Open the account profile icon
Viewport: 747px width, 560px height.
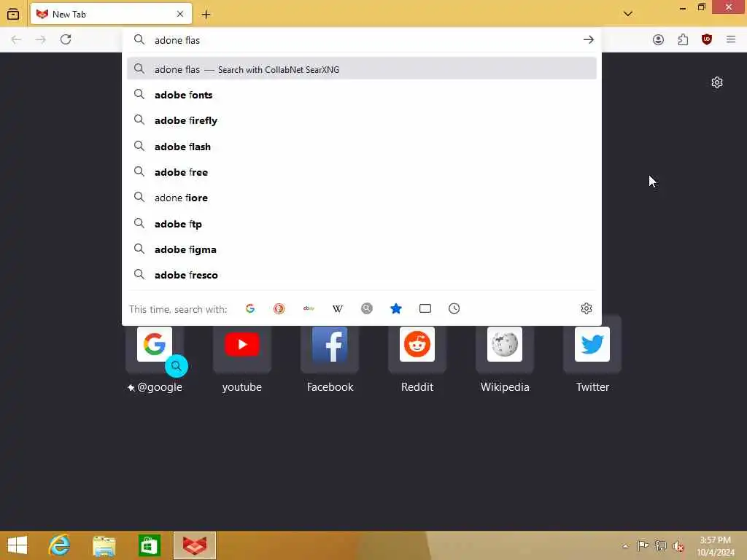pyautogui.click(x=658, y=40)
